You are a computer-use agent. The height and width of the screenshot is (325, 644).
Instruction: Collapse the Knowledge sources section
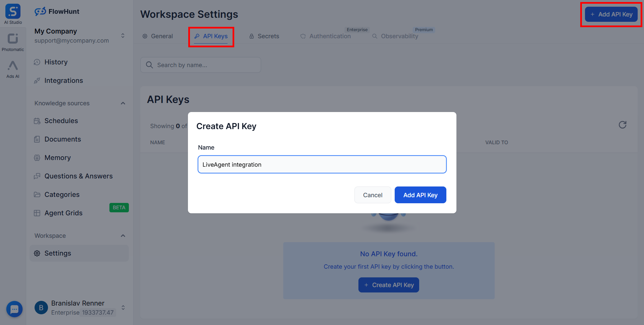point(123,103)
